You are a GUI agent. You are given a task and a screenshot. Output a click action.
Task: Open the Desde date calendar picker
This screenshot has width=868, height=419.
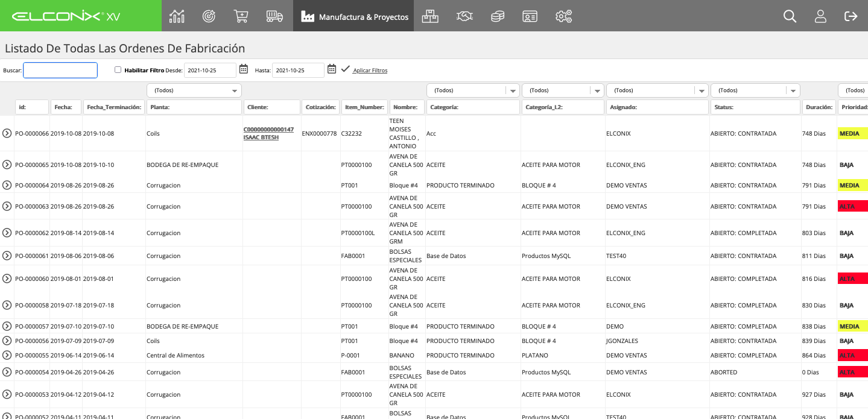pos(244,69)
